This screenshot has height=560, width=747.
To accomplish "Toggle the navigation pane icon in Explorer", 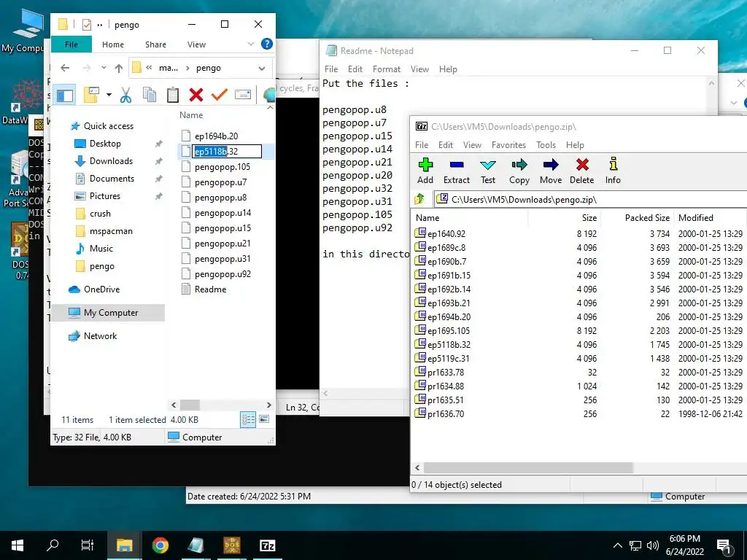I will click(x=65, y=96).
